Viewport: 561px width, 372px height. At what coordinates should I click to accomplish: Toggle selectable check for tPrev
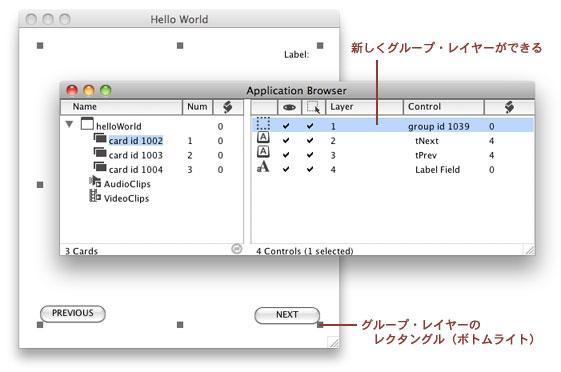pos(310,155)
